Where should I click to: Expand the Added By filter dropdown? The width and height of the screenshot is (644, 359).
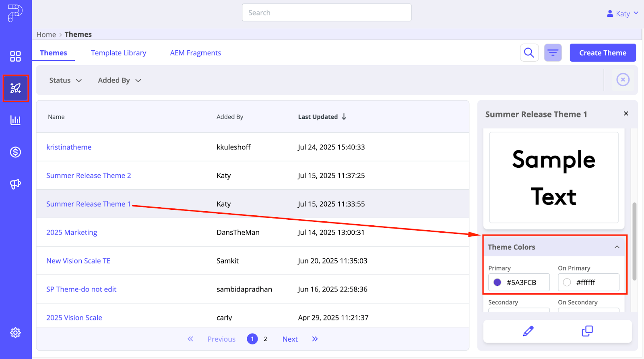(120, 80)
